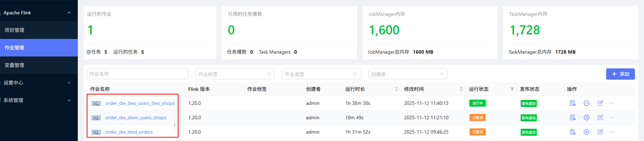644x141 pixels.
Task: Edit the order_dw_dws_users_dws_shops job
Action: [600, 103]
